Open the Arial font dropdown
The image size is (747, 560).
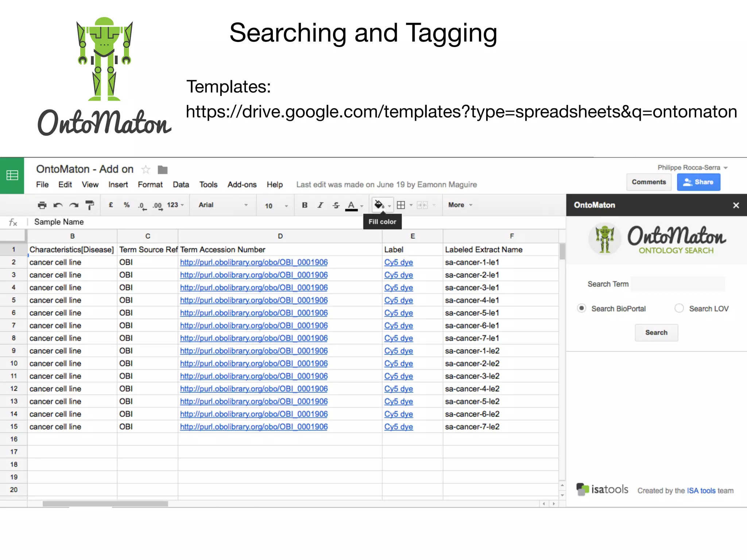[223, 205]
